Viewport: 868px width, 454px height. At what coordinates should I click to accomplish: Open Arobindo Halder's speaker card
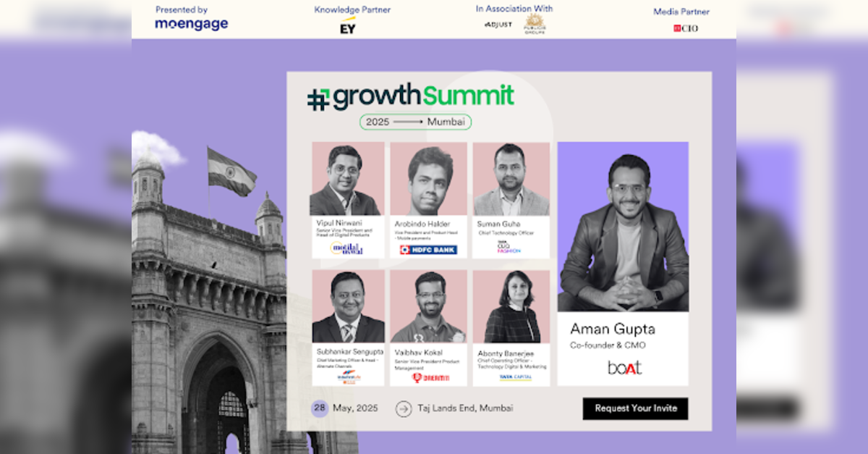[x=428, y=200]
